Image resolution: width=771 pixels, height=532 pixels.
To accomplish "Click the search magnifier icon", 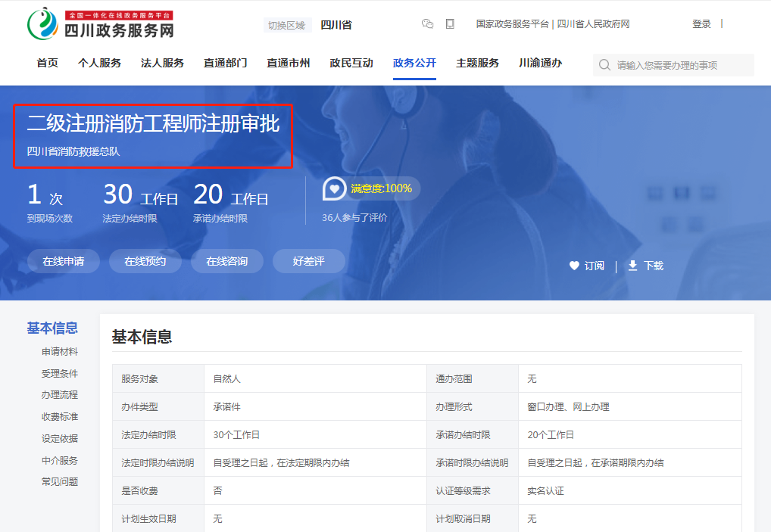I will (604, 65).
